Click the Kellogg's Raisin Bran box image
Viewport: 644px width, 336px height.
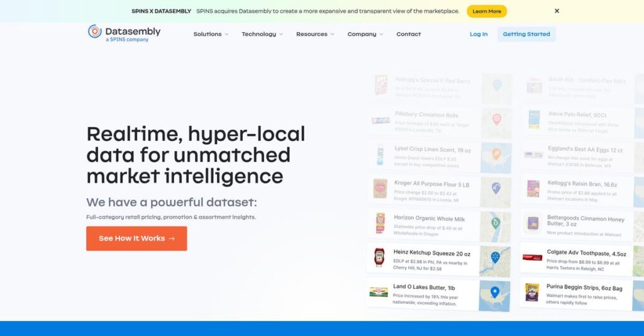(533, 189)
